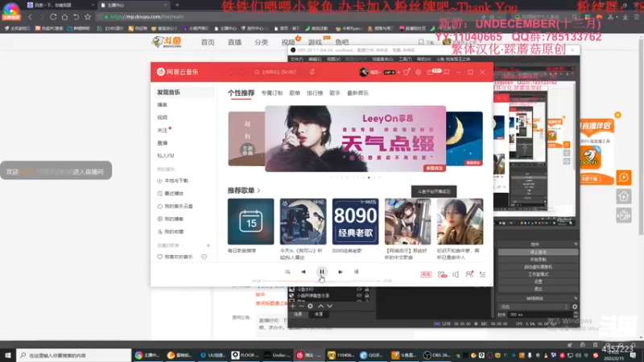Expand VIP dropdown arrow beside username

point(398,72)
